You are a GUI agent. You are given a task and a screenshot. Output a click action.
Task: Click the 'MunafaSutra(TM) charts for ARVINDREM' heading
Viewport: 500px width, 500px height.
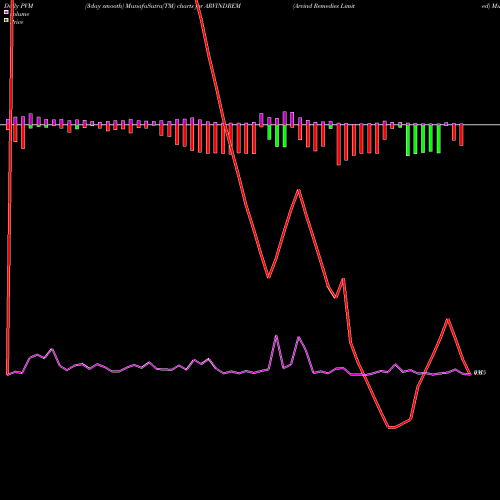point(183,6)
